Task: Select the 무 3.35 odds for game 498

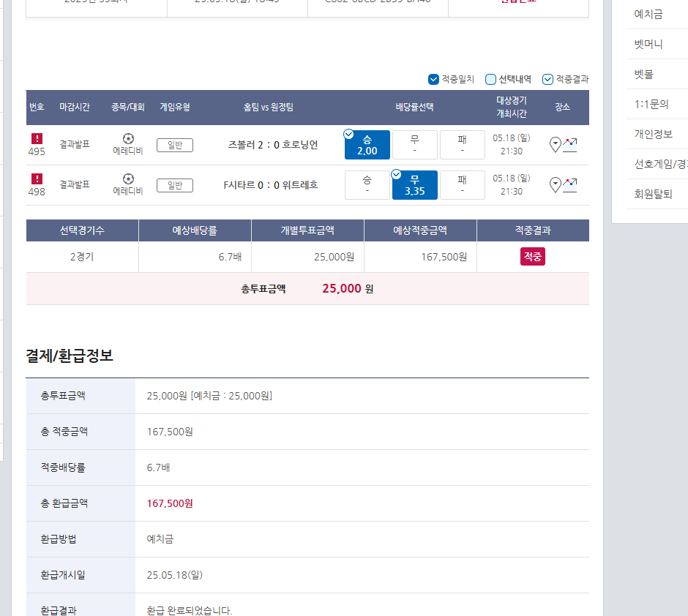Action: (415, 185)
